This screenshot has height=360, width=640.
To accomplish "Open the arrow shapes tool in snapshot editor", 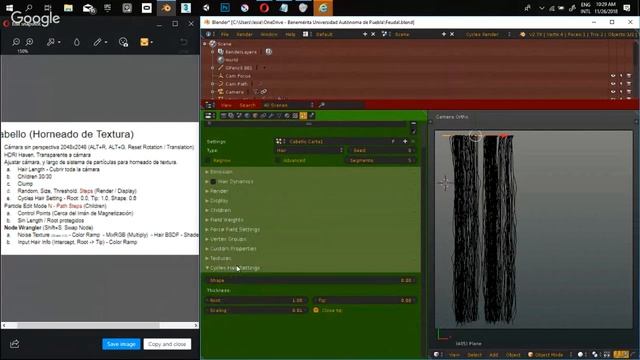I will [51, 42].
